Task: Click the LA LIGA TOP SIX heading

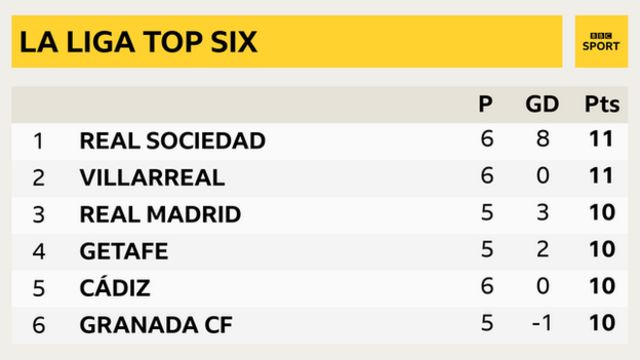Action: click(138, 42)
